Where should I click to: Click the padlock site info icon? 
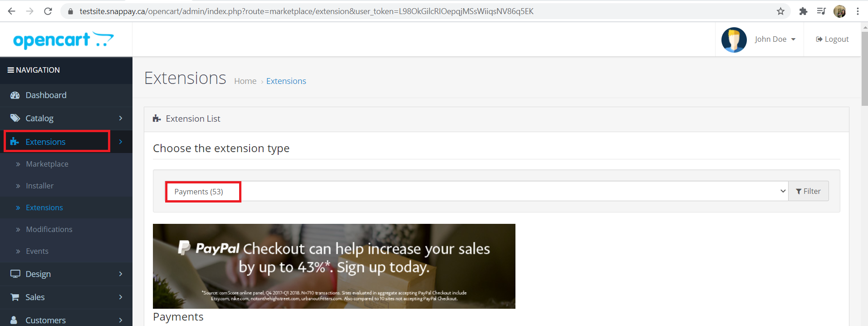[x=70, y=11]
